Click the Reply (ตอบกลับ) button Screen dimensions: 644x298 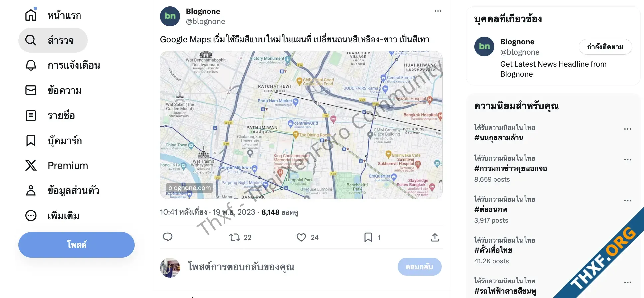419,267
